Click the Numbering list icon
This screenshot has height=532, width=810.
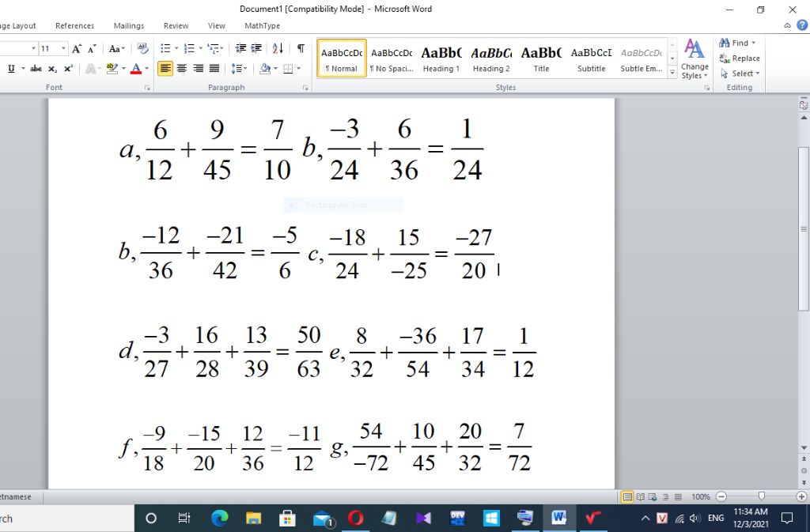[189, 48]
